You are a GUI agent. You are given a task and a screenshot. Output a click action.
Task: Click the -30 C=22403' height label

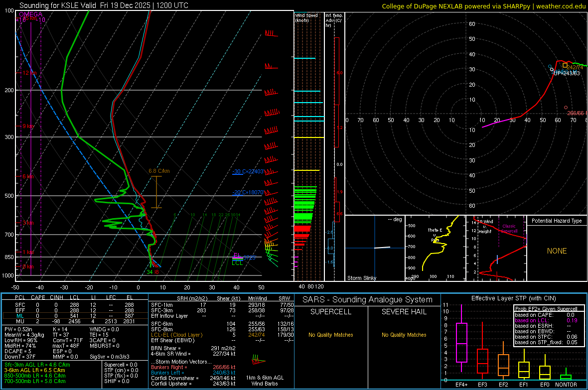point(248,171)
